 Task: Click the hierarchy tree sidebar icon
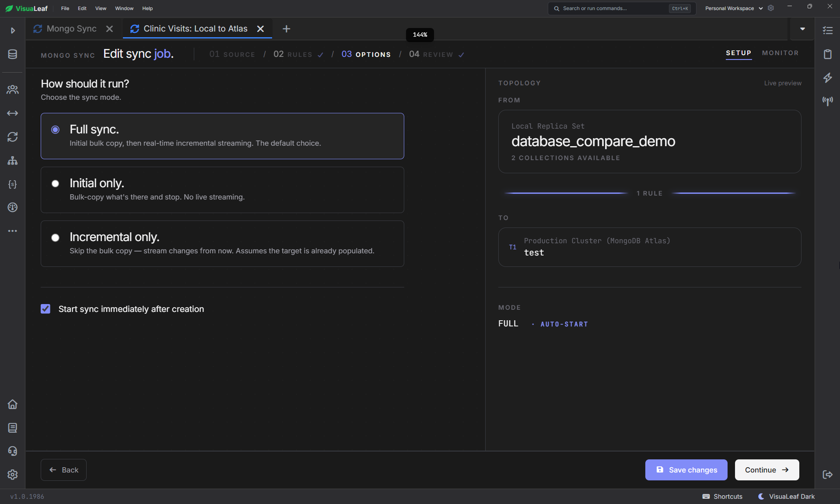click(13, 161)
